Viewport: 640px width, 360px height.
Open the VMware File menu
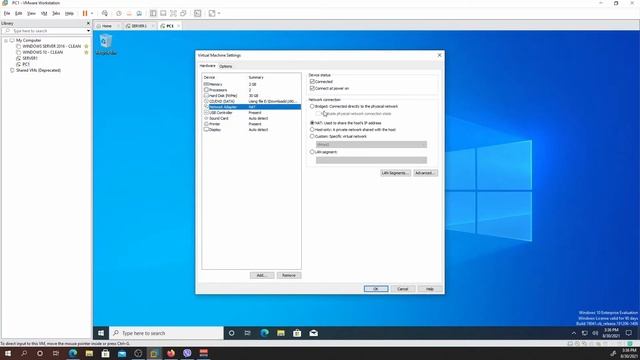click(x=7, y=13)
